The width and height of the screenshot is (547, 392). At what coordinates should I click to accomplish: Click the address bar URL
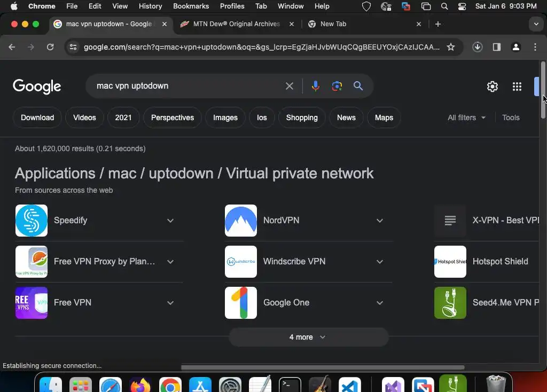coord(262,47)
